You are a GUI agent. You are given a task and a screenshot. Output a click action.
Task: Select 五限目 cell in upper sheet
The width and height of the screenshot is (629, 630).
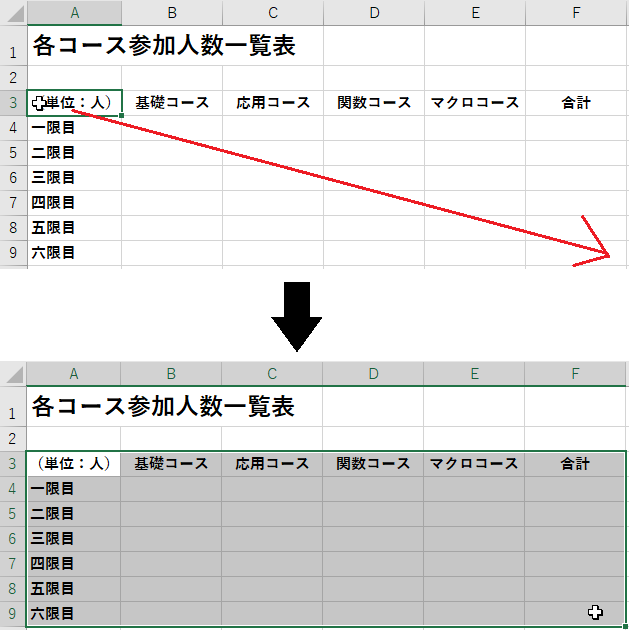[74, 228]
